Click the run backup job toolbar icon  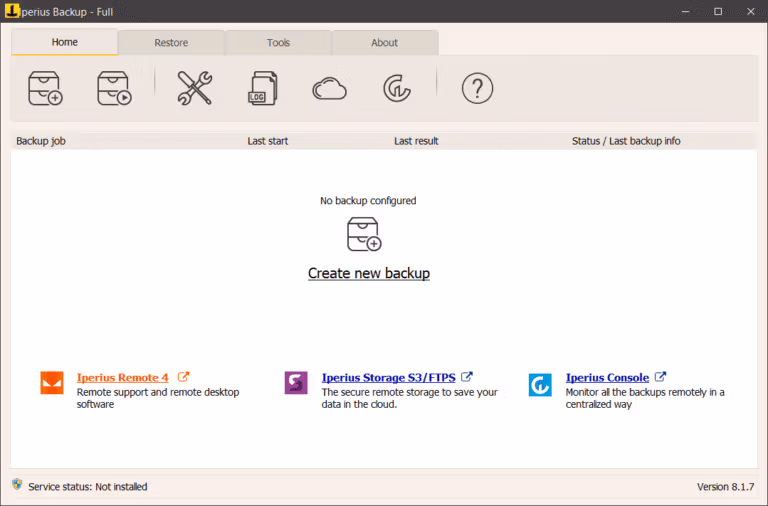coord(114,88)
